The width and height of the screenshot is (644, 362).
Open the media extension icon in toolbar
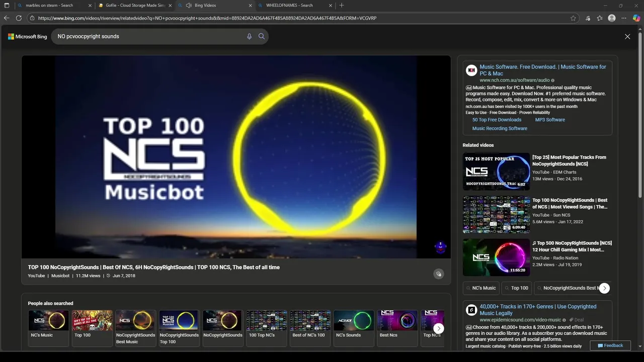click(x=588, y=18)
